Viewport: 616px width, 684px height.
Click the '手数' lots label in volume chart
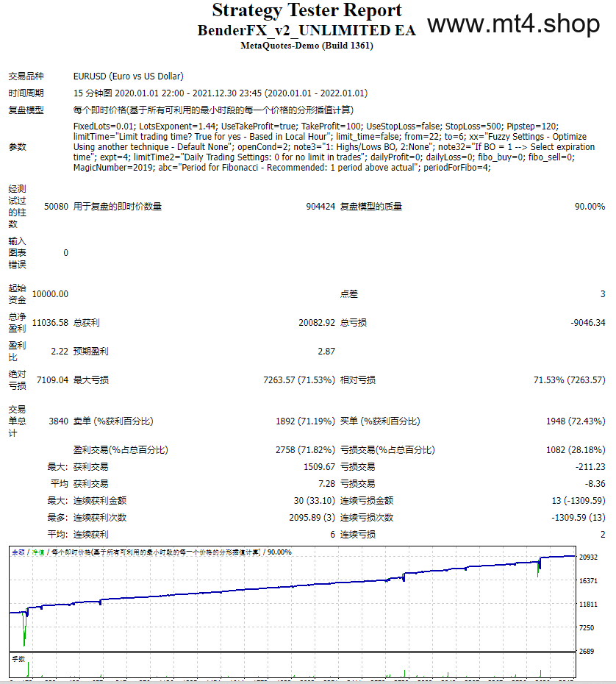coord(18,659)
